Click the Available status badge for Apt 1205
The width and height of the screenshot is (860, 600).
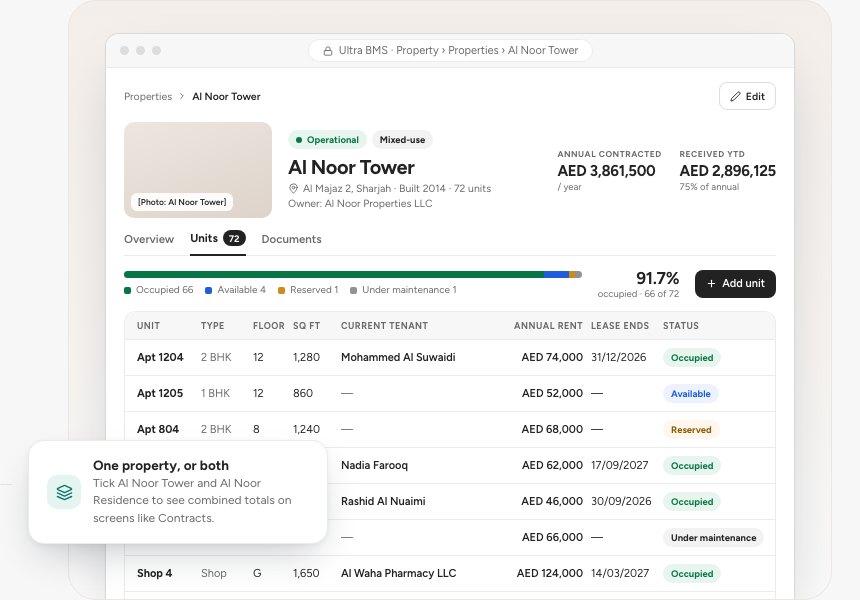691,394
